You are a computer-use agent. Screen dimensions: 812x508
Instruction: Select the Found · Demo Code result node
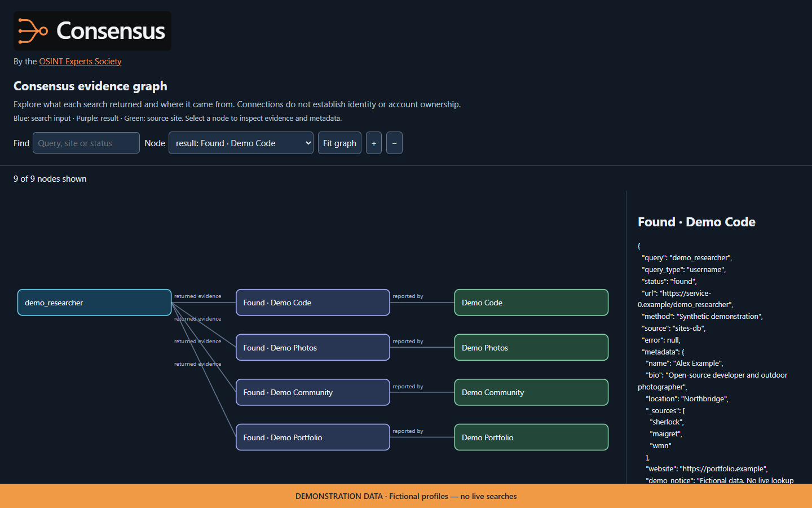(313, 303)
